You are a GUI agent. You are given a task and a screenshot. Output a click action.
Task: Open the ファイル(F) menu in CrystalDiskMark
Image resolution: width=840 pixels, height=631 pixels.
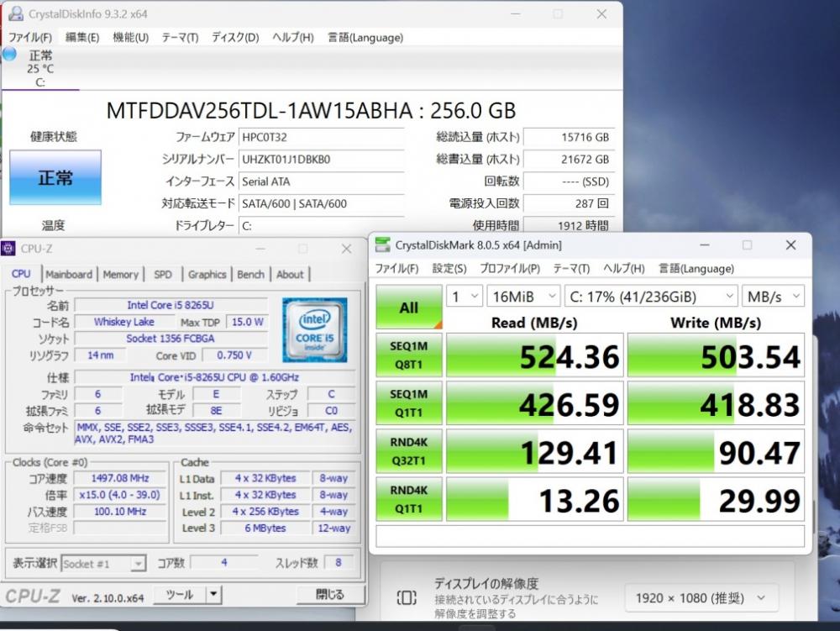coord(396,268)
